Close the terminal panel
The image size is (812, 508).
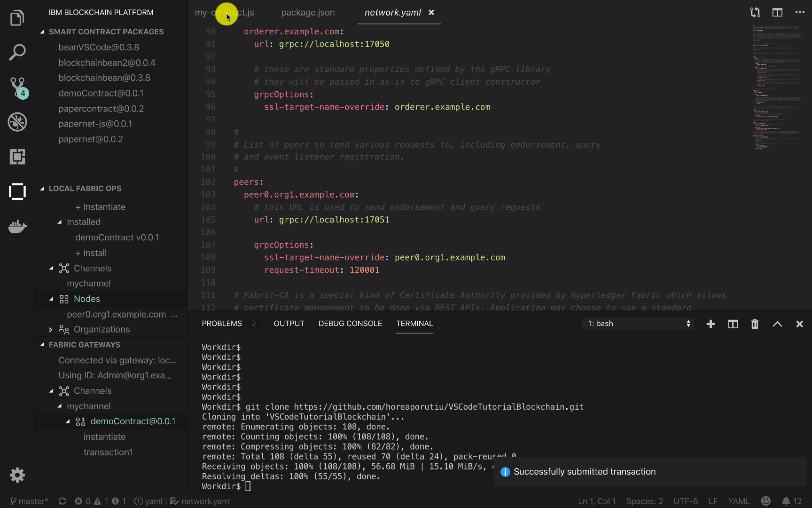click(x=799, y=324)
